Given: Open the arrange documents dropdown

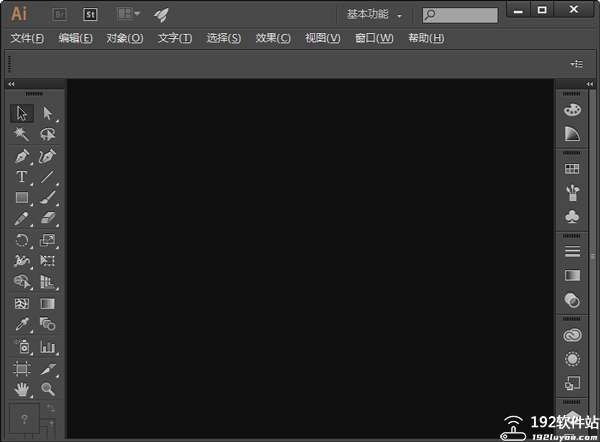Looking at the screenshot, I should (128, 14).
